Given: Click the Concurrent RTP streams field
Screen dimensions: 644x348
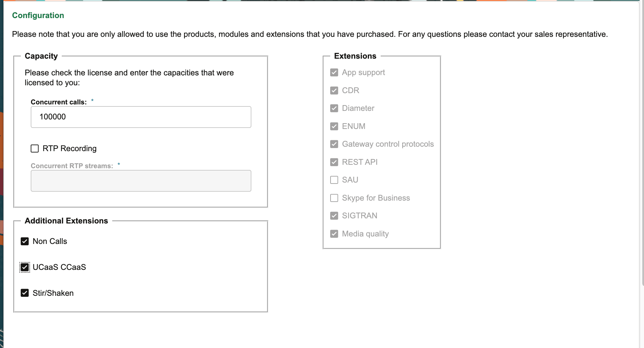Looking at the screenshot, I should 141,180.
